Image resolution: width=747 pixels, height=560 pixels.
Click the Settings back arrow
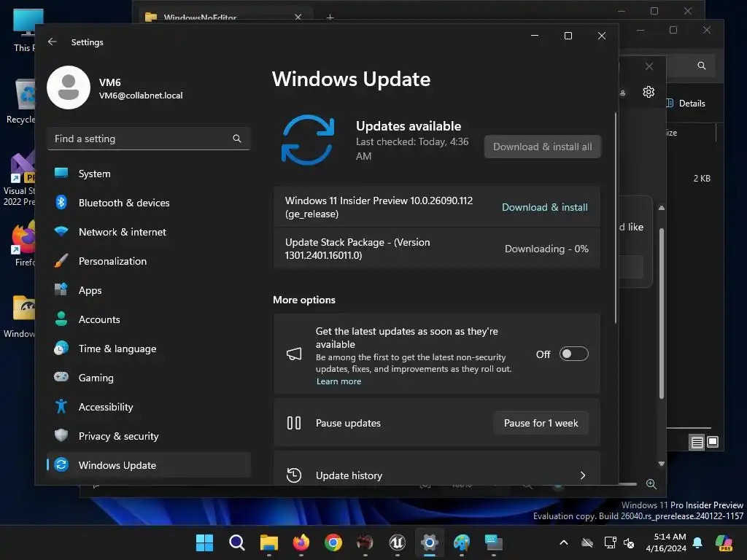[x=53, y=42]
